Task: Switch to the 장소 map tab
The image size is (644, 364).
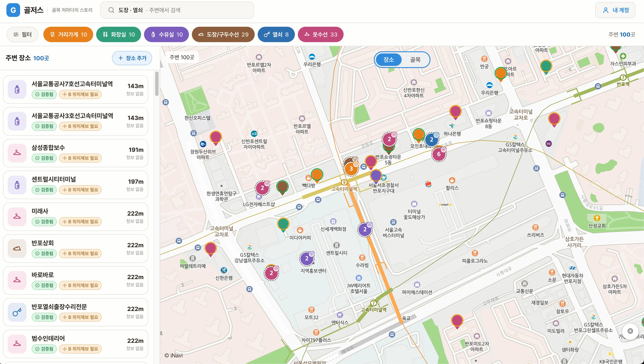Action: pos(389,59)
